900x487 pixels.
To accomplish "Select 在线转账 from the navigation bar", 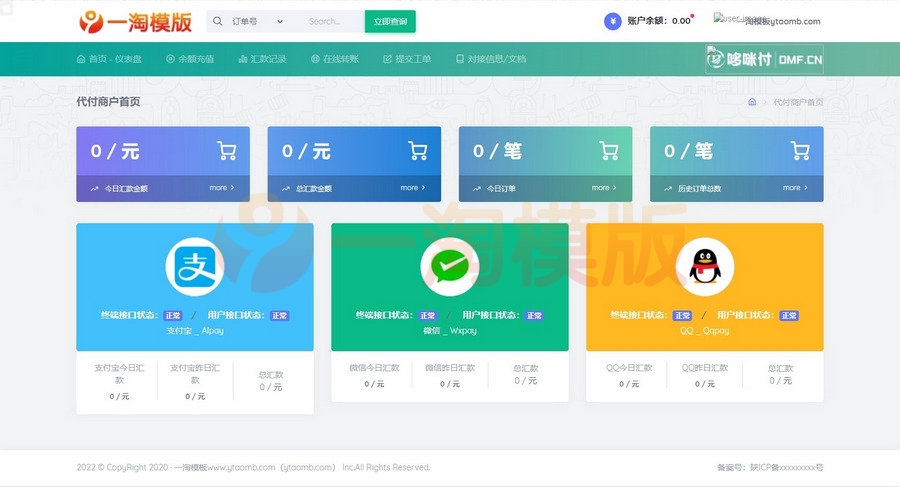I will click(335, 59).
